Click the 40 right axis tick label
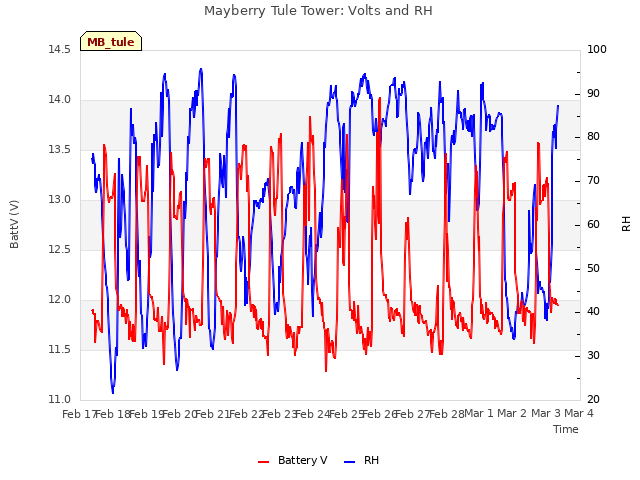The height and width of the screenshot is (480, 640). pos(593,312)
